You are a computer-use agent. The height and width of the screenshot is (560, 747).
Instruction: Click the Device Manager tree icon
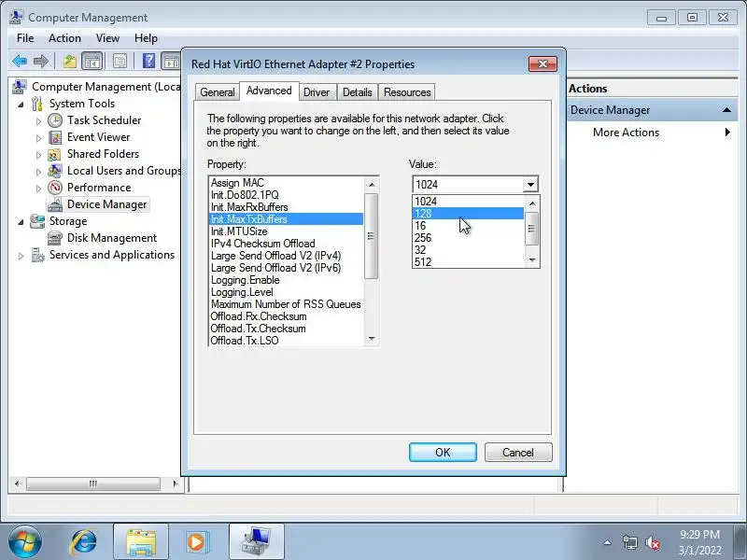click(55, 204)
